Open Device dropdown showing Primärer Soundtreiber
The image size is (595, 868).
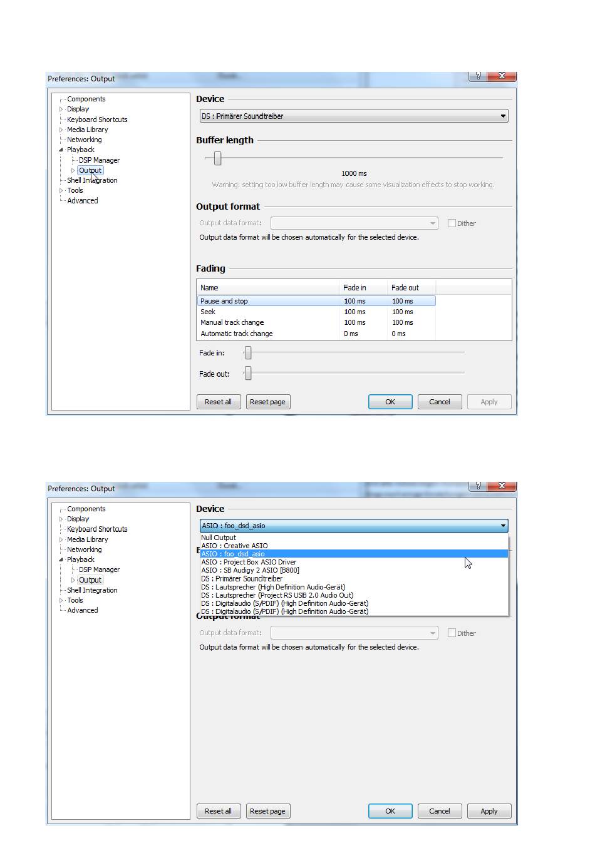[x=354, y=116]
